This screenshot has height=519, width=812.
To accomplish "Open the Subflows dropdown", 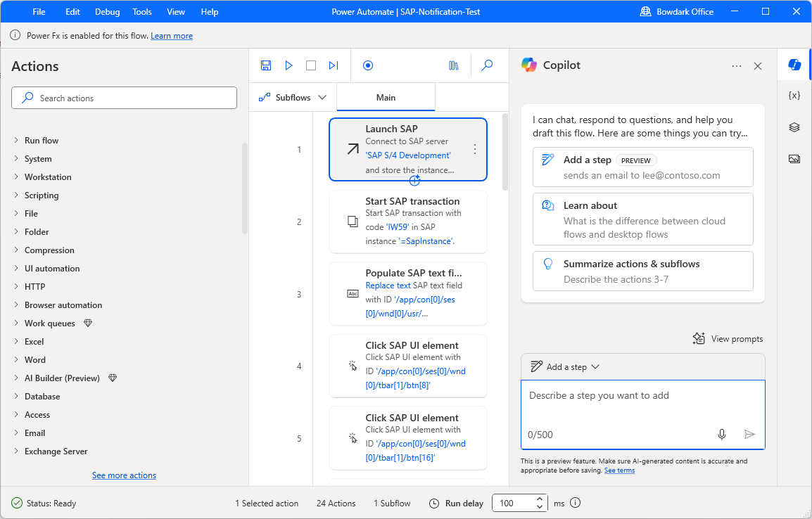I will point(293,97).
